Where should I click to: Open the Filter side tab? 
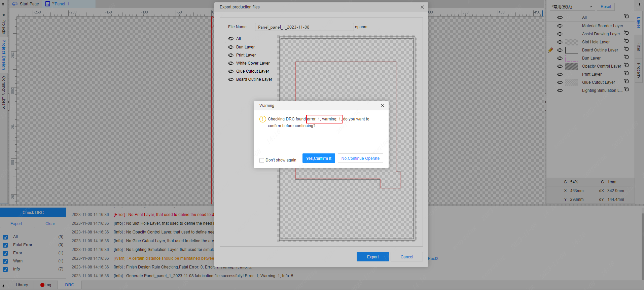tap(639, 47)
